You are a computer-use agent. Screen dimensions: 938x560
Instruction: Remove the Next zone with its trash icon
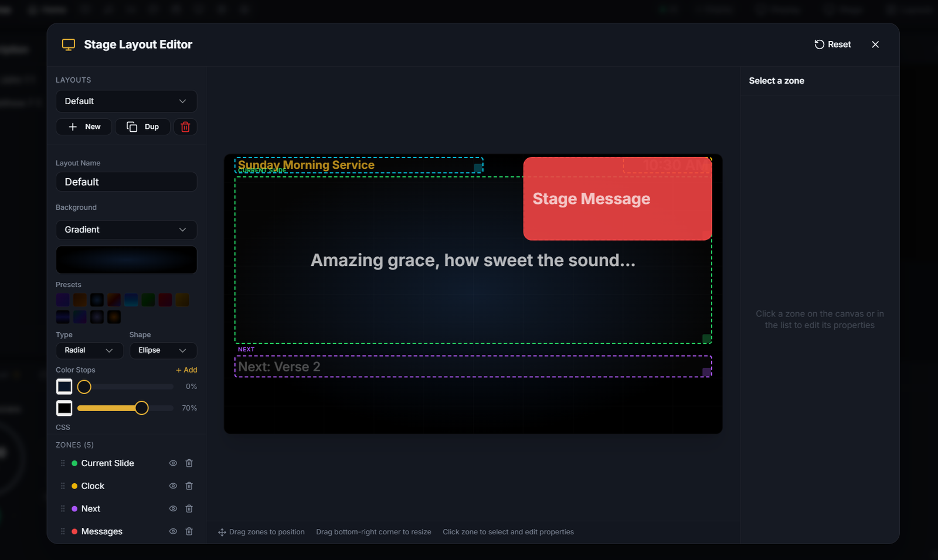[189, 508]
